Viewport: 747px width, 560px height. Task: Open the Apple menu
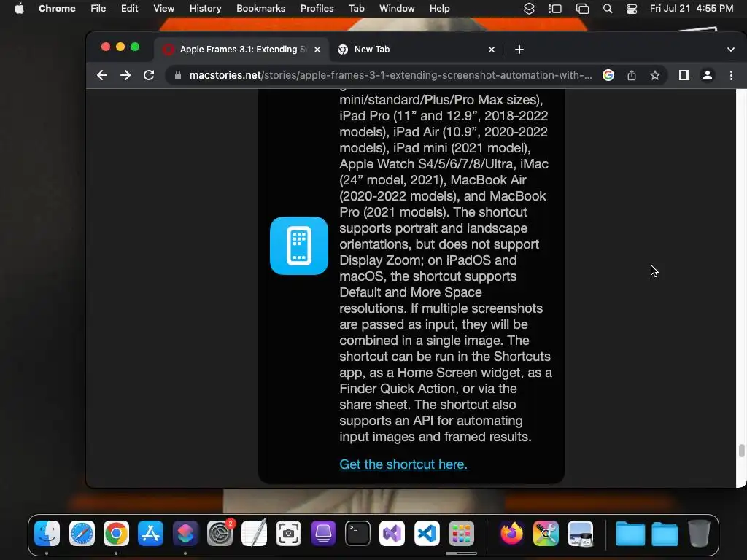click(19, 9)
